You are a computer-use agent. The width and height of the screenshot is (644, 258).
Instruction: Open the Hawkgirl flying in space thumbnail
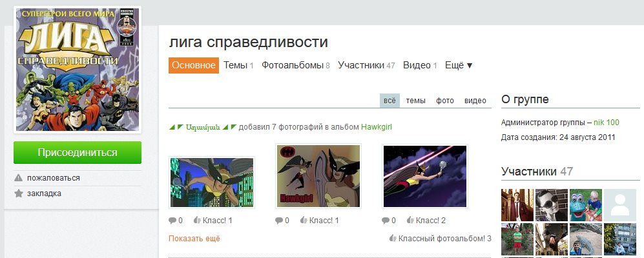pyautogui.click(x=424, y=176)
